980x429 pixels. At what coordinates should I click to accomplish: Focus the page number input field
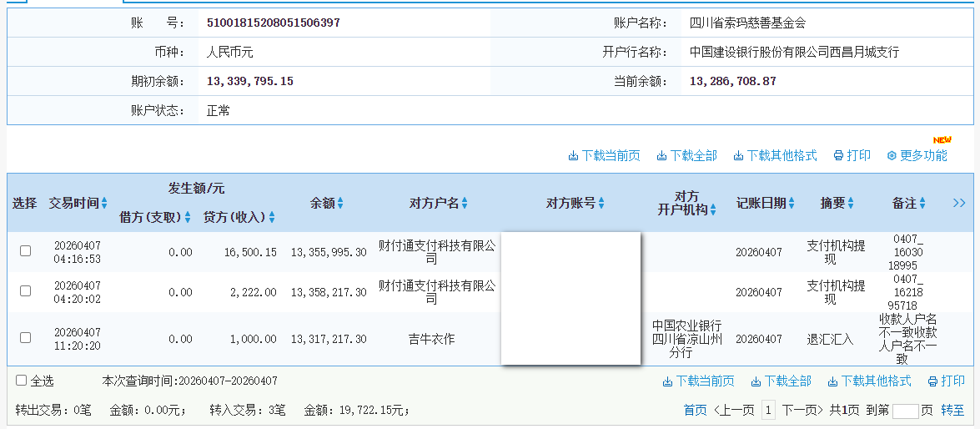pyautogui.click(x=905, y=411)
